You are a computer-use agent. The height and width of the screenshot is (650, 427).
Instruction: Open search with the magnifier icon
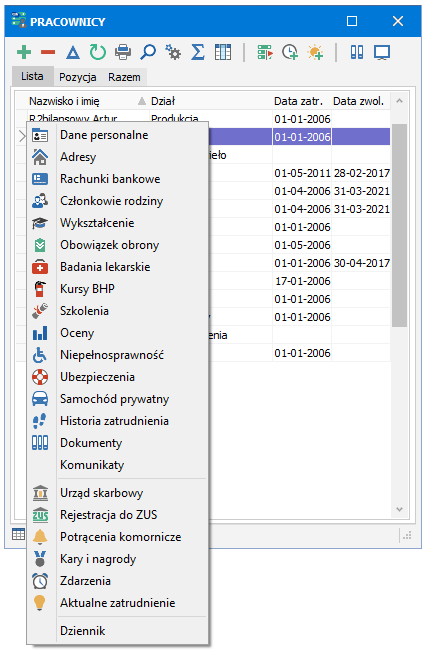(x=148, y=52)
